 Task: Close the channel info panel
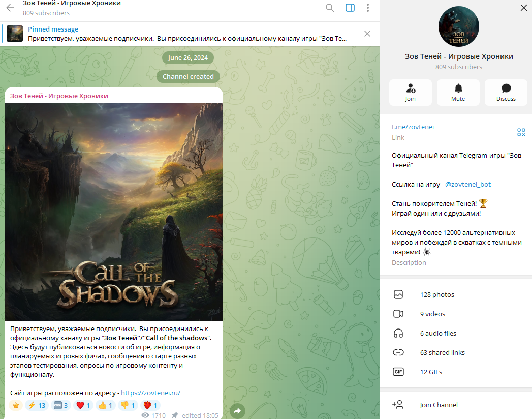524,8
